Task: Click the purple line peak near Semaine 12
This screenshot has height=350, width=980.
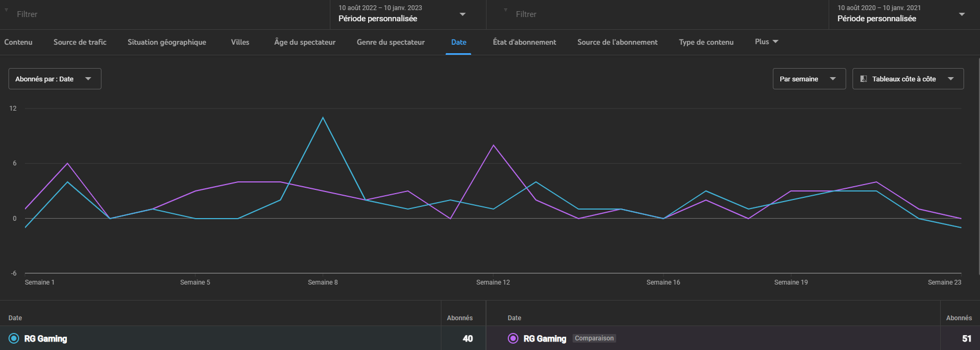Action: (x=493, y=145)
